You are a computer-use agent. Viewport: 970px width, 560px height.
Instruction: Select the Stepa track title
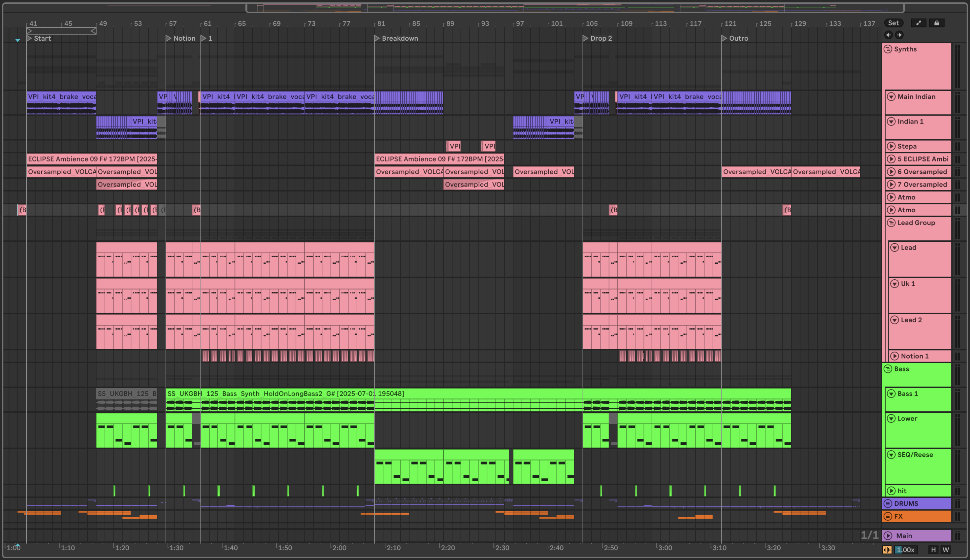907,146
